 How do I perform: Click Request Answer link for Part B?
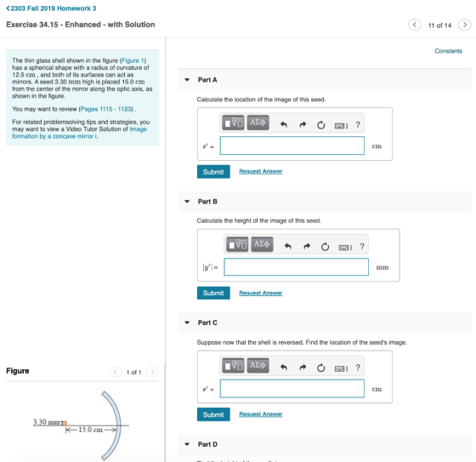coord(260,293)
